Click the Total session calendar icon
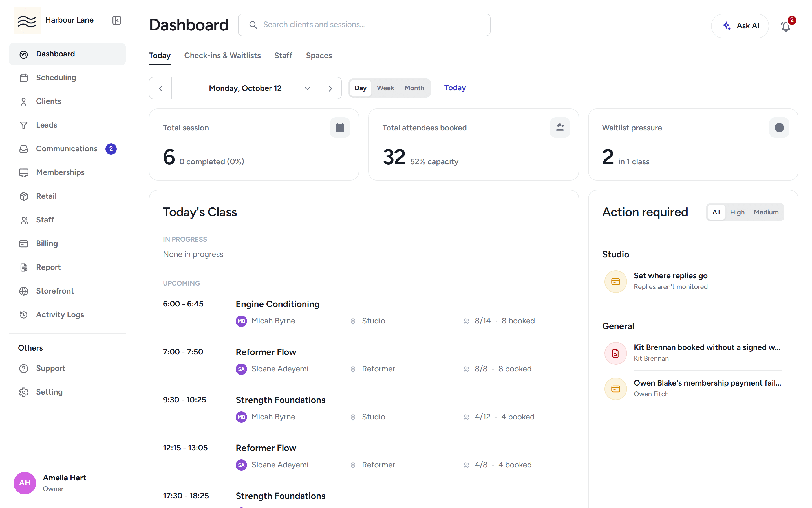812x508 pixels. (x=340, y=128)
